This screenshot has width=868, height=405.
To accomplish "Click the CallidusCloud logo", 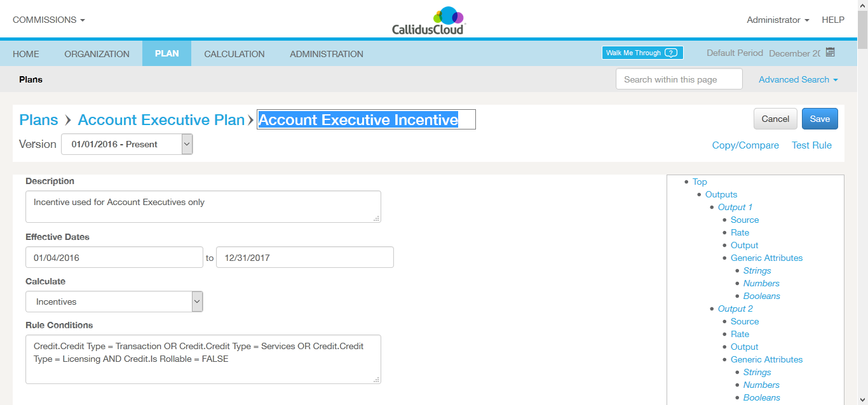I will [429, 20].
